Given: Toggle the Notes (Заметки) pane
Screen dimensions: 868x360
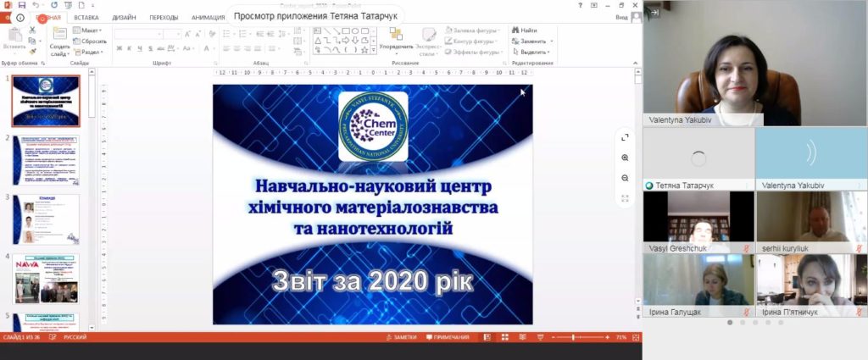Looking at the screenshot, I should 402,337.
